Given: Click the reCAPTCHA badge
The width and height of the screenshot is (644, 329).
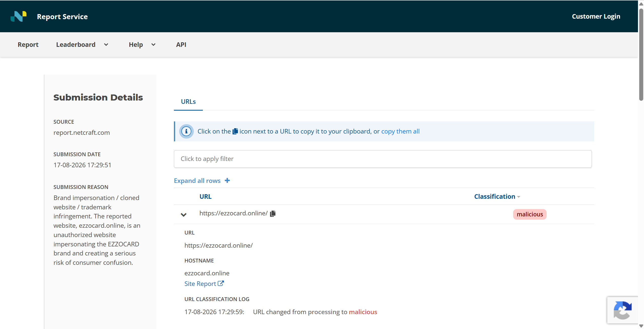Looking at the screenshot, I should (622, 310).
